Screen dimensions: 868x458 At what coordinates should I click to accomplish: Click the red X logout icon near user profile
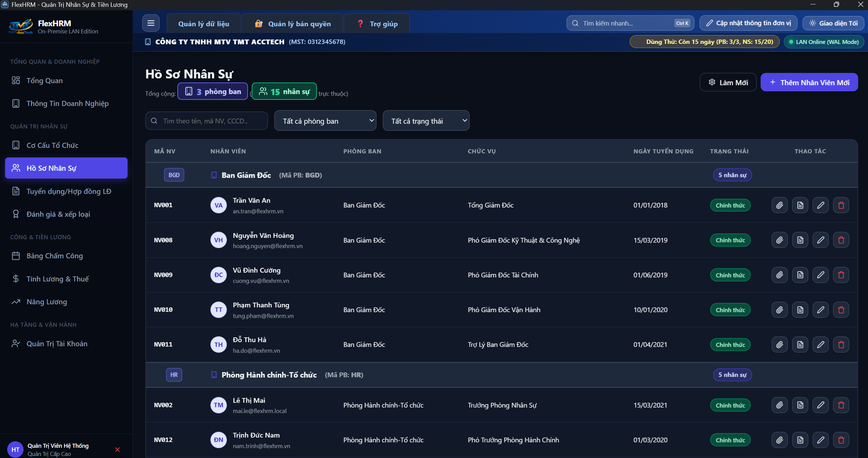[117, 449]
